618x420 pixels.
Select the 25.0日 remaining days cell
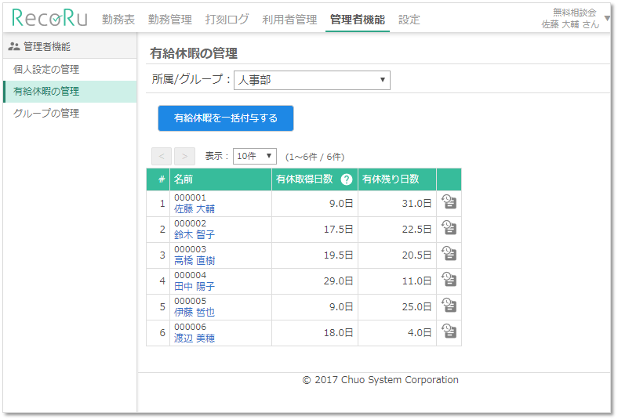point(397,307)
